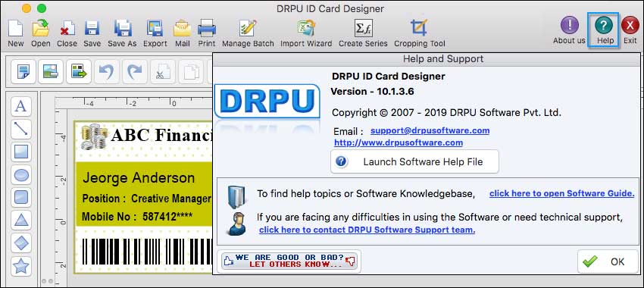
Task: Click the red Exit icon
Action: (630, 26)
